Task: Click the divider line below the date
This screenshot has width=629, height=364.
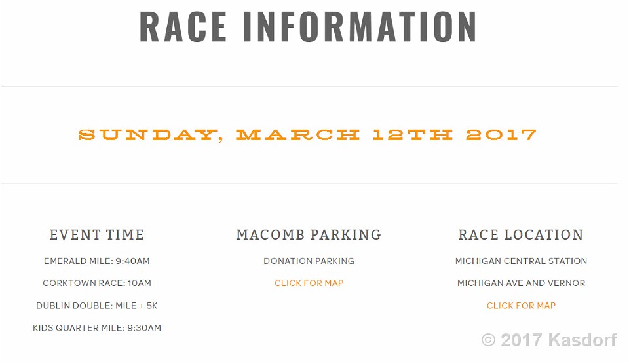Action: [309, 183]
